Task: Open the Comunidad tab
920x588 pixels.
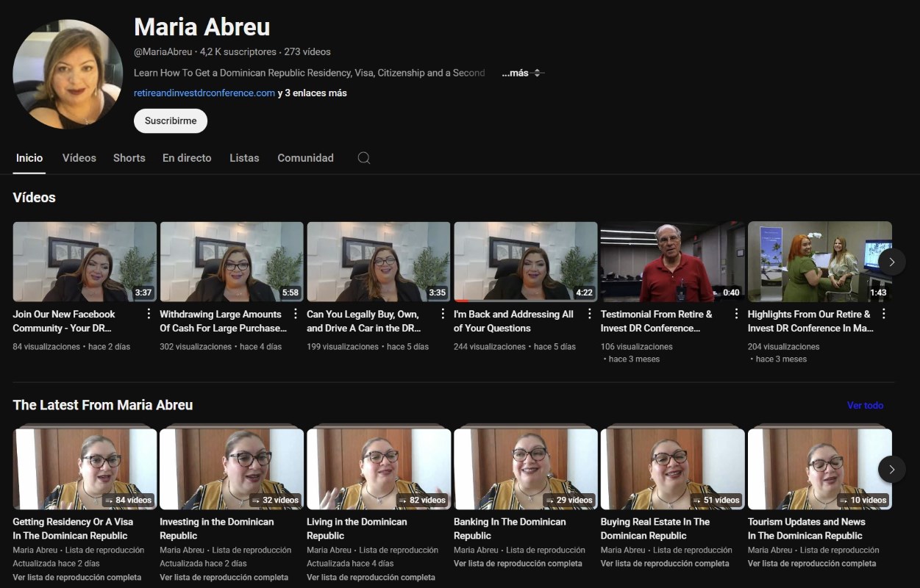Action: [305, 158]
